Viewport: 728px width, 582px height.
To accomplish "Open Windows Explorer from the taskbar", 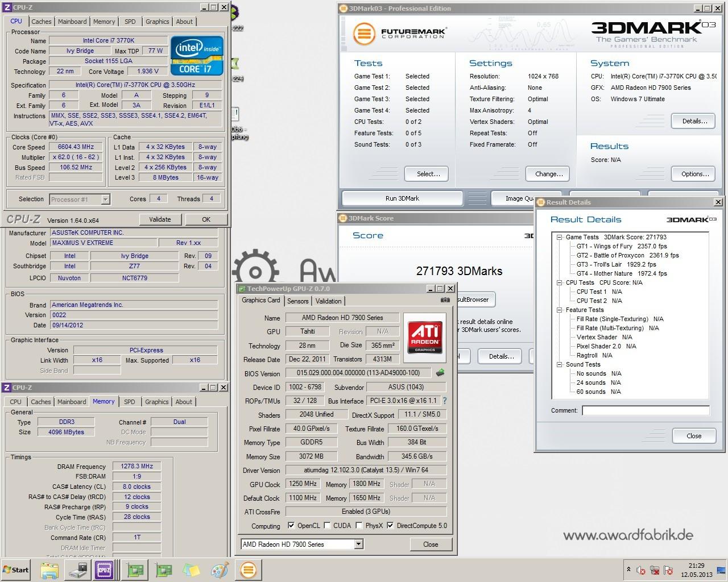I will [49, 569].
